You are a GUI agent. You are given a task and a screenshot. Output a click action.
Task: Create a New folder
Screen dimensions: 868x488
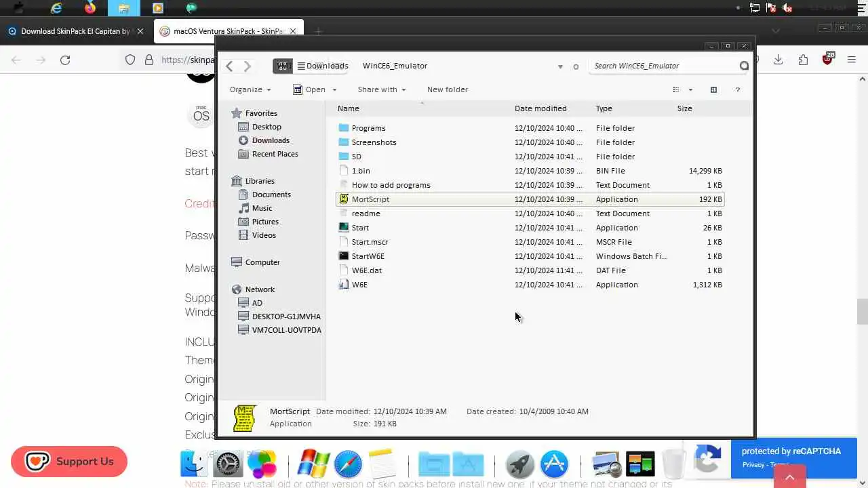click(x=448, y=89)
